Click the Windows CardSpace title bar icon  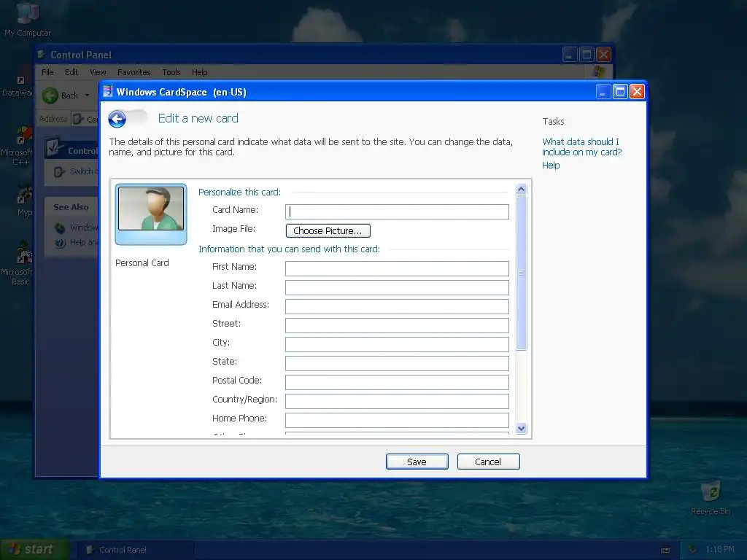click(x=108, y=91)
